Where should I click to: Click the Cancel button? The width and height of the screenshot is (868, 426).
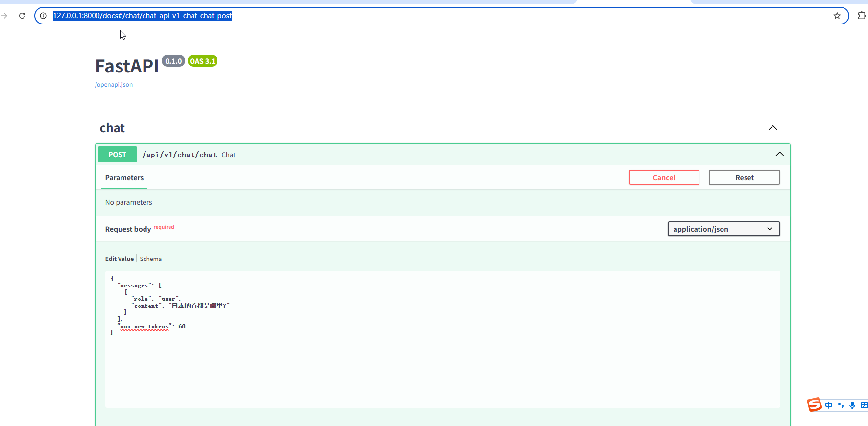pos(664,177)
